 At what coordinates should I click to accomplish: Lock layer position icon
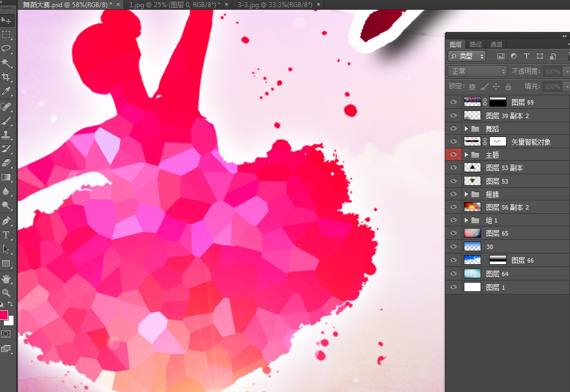pos(496,87)
